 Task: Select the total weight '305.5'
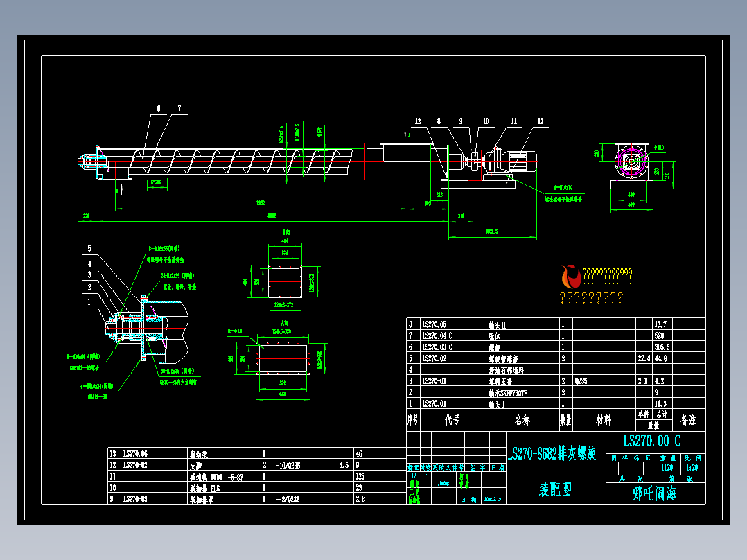pyautogui.click(x=662, y=347)
